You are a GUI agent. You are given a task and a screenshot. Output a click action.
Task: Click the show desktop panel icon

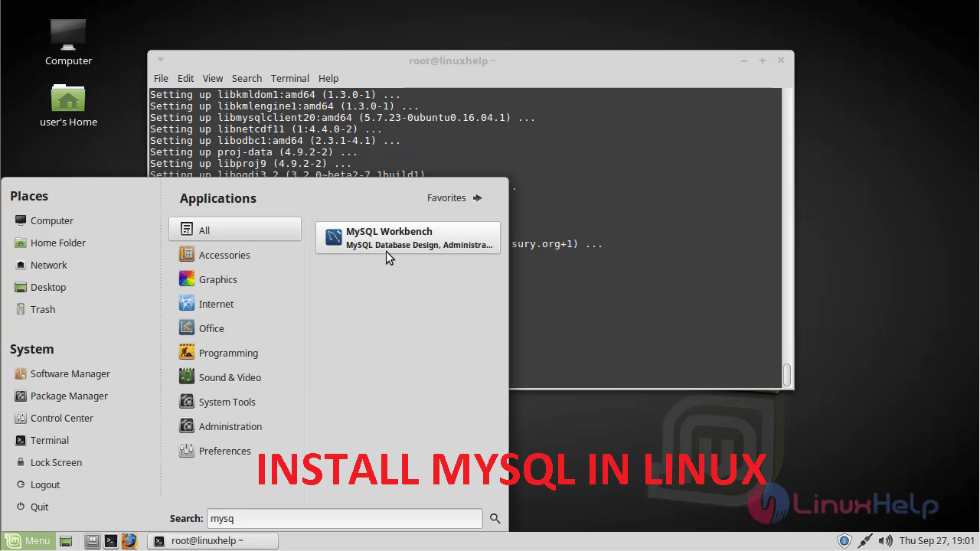(x=66, y=541)
